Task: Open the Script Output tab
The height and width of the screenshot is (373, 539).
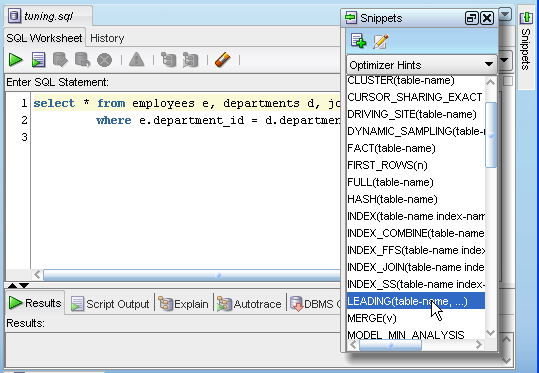Action: point(110,304)
